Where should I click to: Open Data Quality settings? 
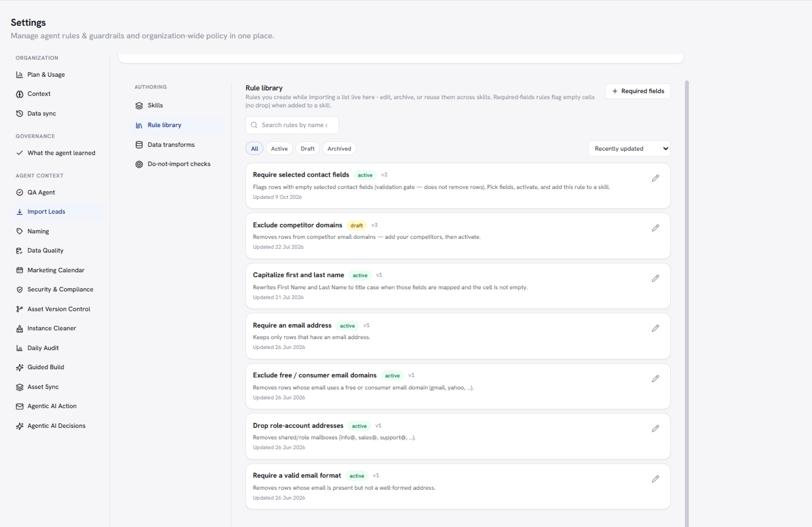58,250
